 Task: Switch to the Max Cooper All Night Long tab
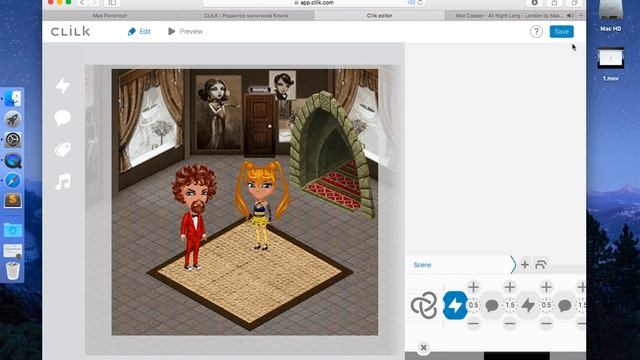click(509, 16)
